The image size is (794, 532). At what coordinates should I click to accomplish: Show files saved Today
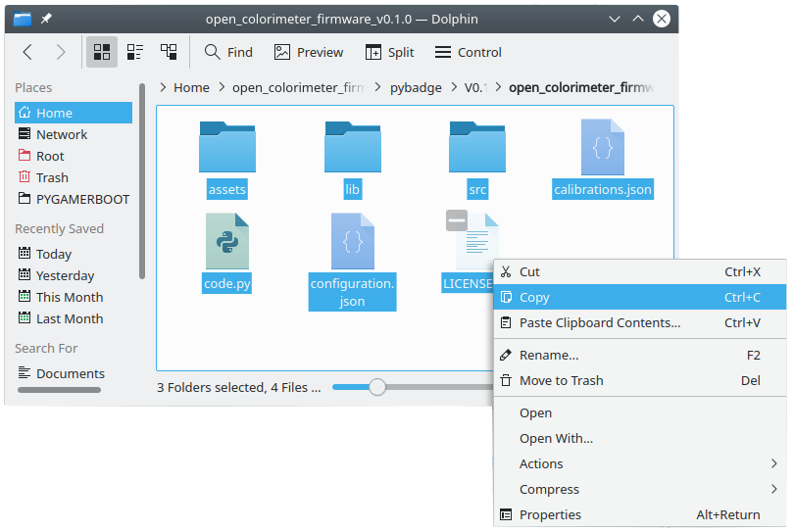[74, 254]
